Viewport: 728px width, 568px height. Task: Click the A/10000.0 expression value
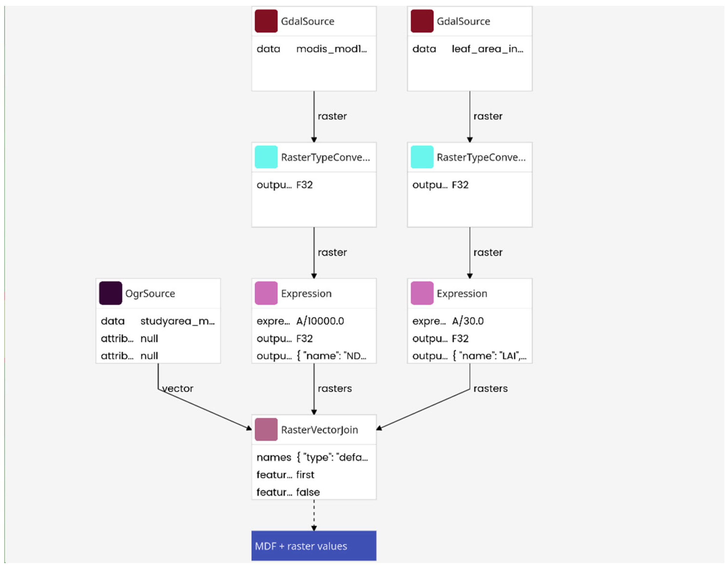point(320,321)
